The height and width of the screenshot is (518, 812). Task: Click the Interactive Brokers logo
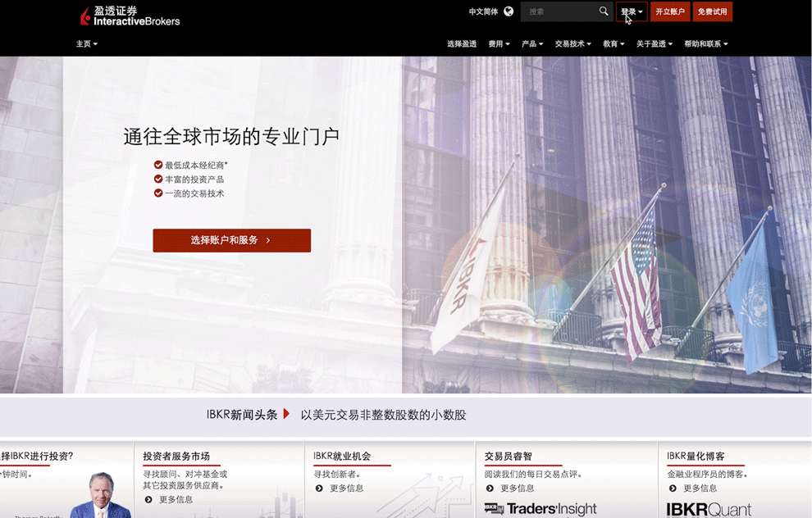click(130, 16)
